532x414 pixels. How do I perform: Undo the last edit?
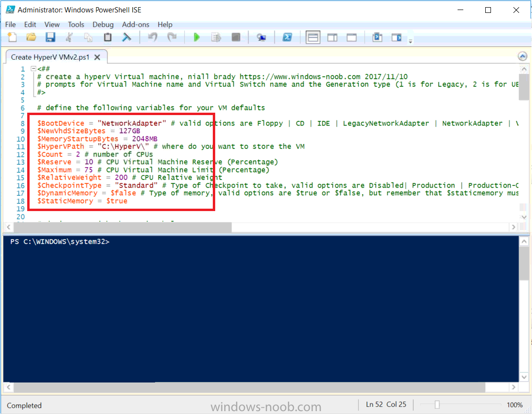coord(152,37)
